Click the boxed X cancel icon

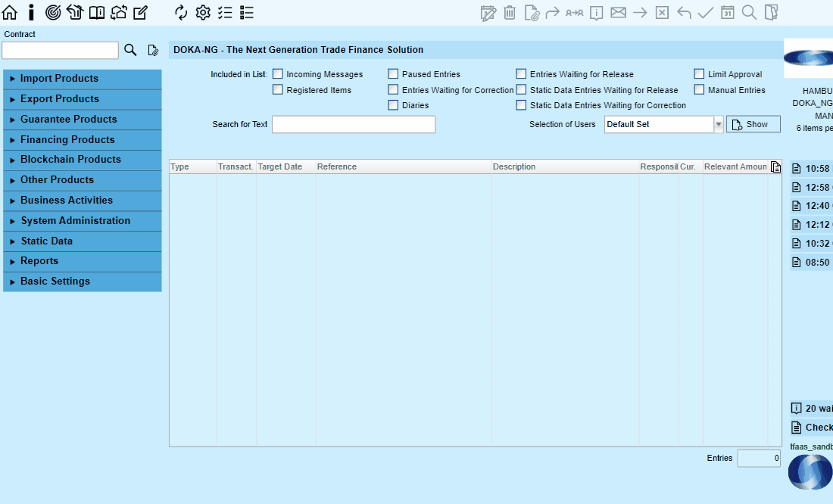(x=662, y=12)
